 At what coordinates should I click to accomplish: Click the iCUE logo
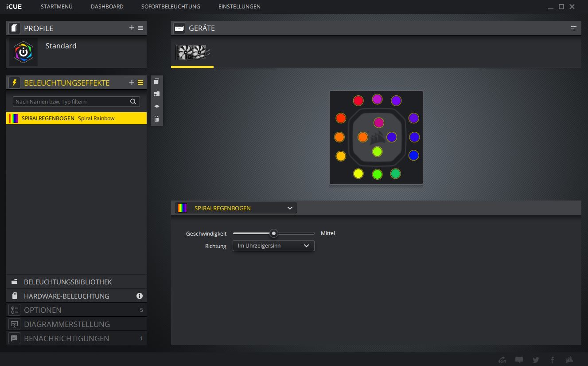tap(14, 7)
